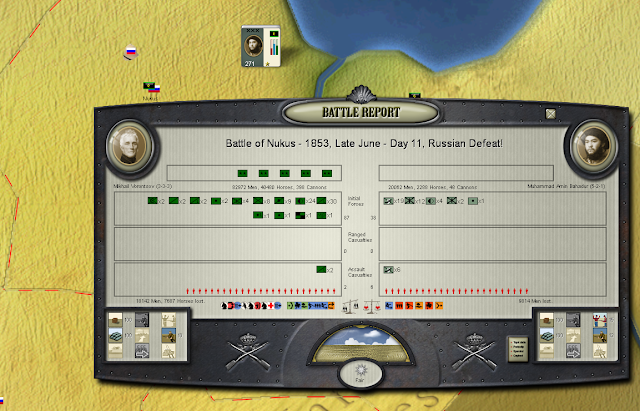The height and width of the screenshot is (411, 640).
Task: Click the Khivan x4 unit icon
Action: 431,201
